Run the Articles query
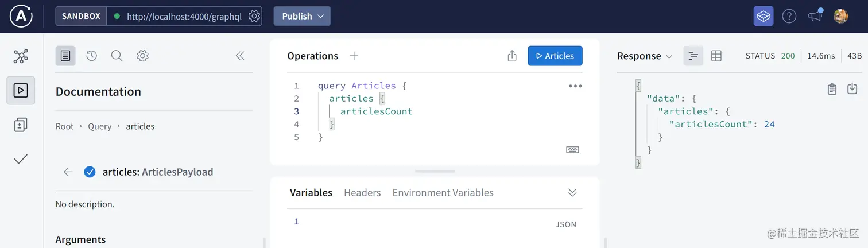The width and height of the screenshot is (868, 248). click(555, 56)
